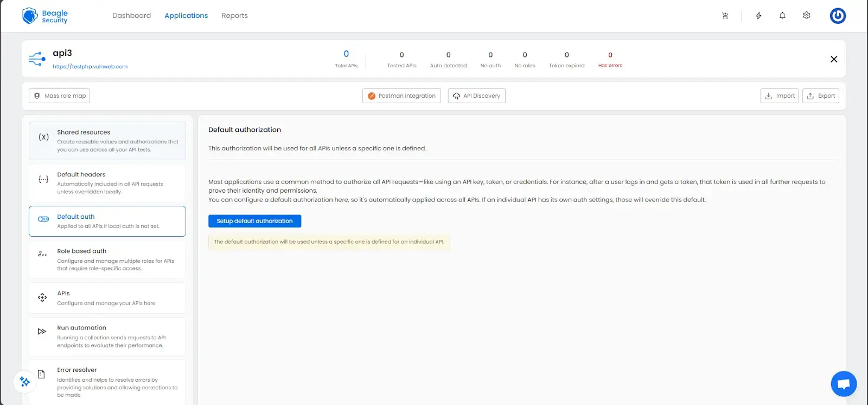This screenshot has width=868, height=405.
Task: Click the APIs diamond icon
Action: pyautogui.click(x=42, y=298)
